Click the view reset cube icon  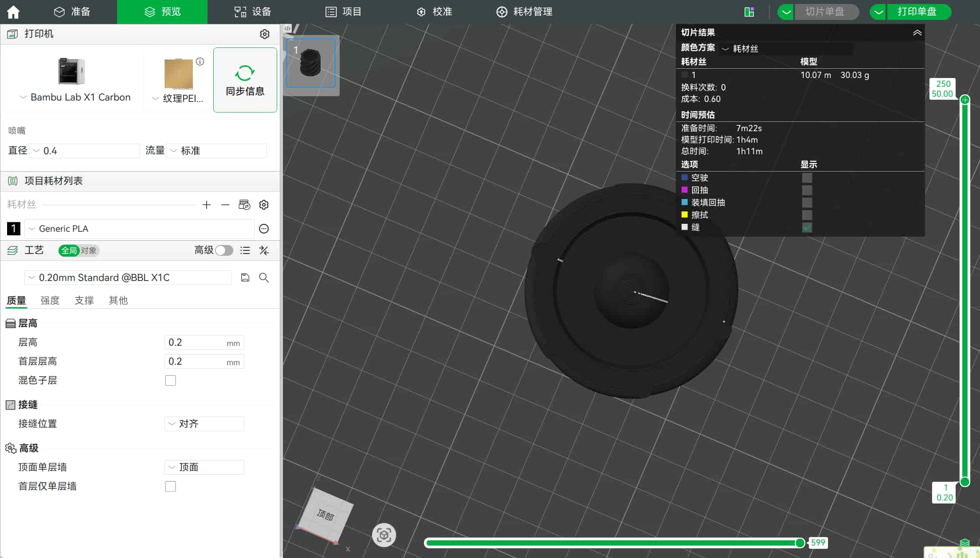(x=384, y=535)
